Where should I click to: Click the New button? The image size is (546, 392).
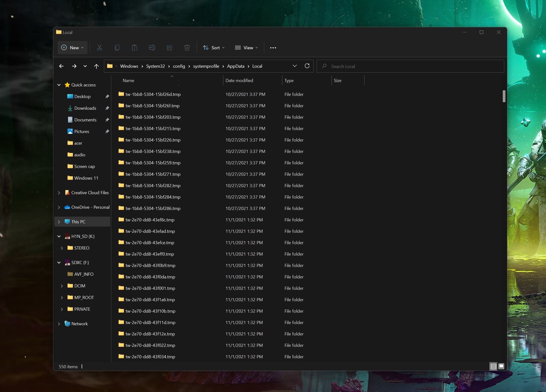point(72,48)
